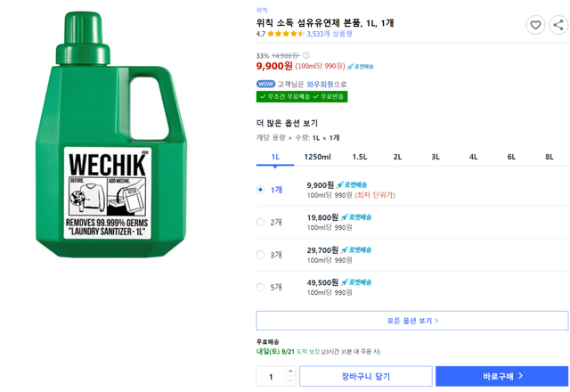Screen dimensions: 570x392
Task: Select the 2개 quantity radio option
Action: click(260, 222)
